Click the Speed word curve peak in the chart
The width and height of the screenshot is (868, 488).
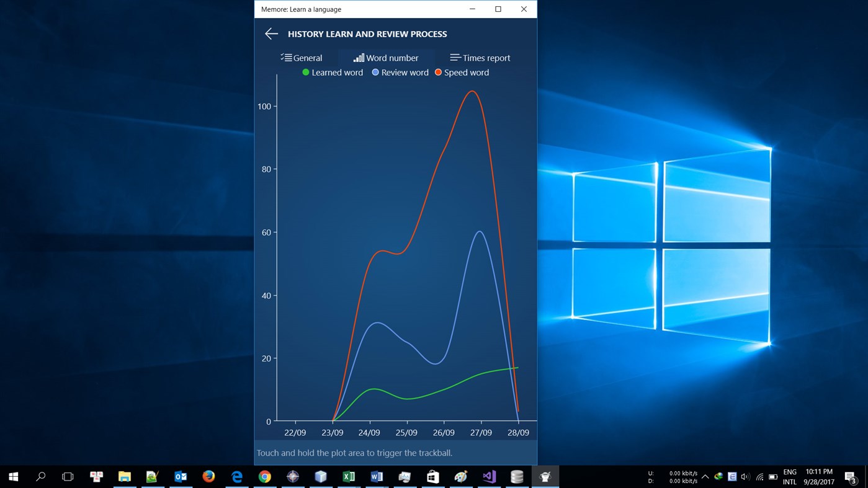pyautogui.click(x=472, y=92)
